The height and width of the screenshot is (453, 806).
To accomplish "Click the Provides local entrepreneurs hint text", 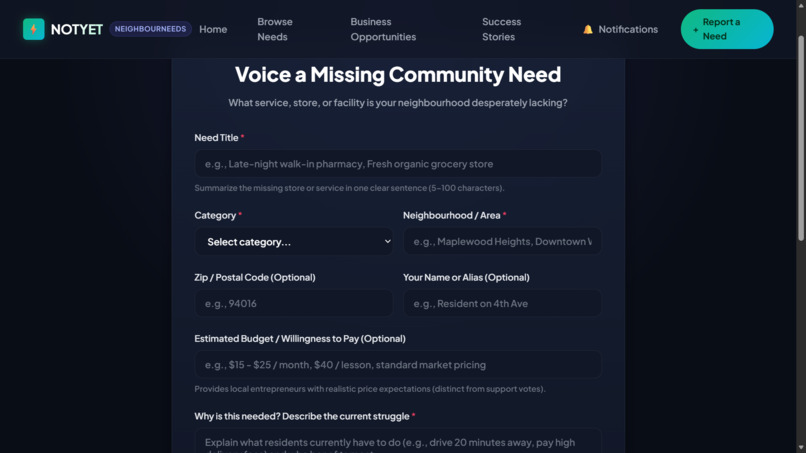I will point(370,389).
